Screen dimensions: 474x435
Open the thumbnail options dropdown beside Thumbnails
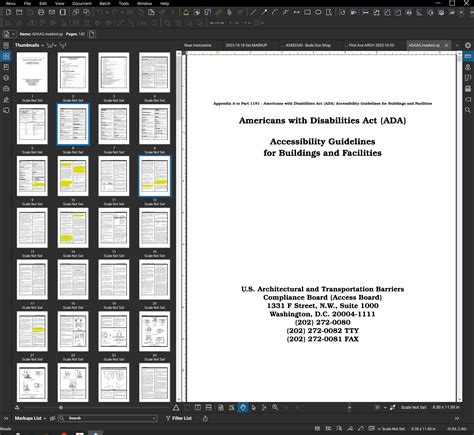(x=51, y=45)
